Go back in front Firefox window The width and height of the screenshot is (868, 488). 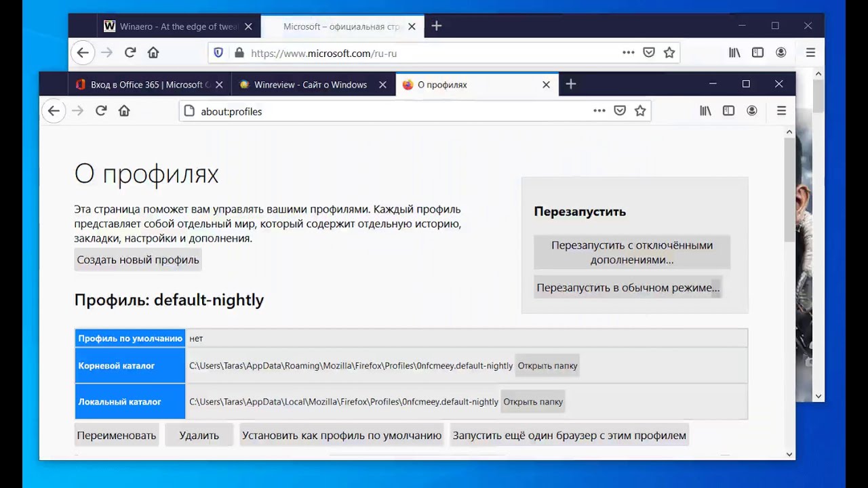click(x=54, y=111)
